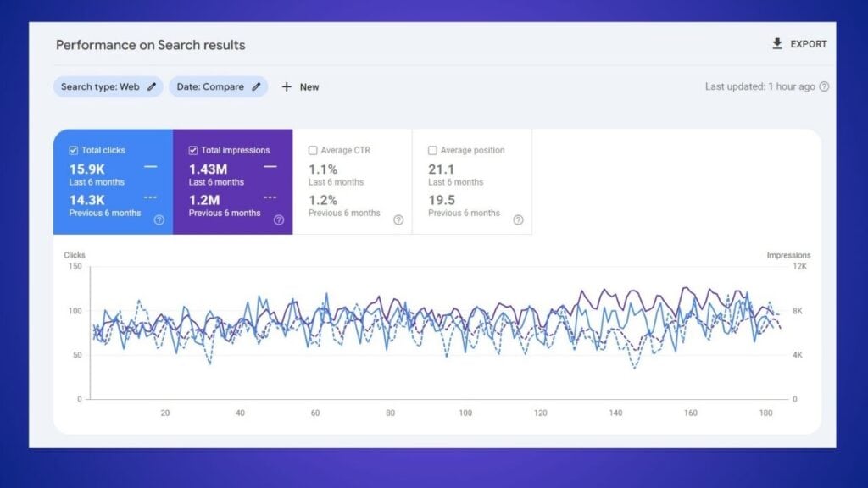Viewport: 868px width, 488px height.
Task: Click the plus icon beside New
Action: (287, 86)
